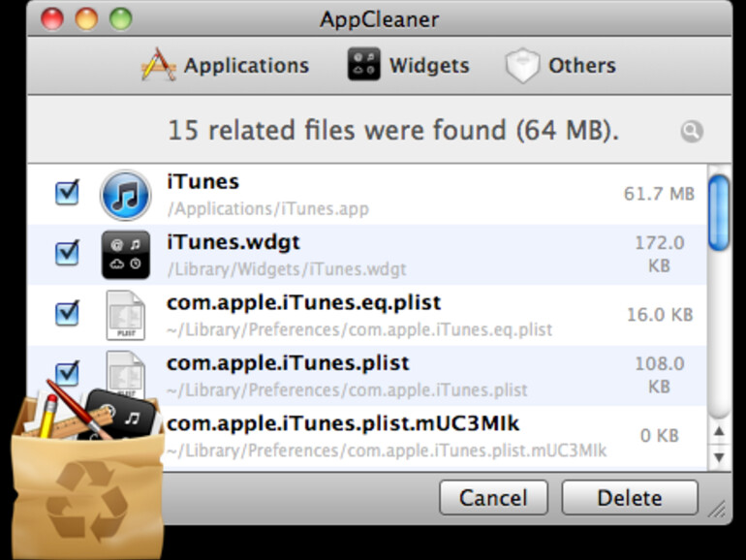Open the Others tab
The width and height of the screenshot is (746, 560).
click(560, 66)
